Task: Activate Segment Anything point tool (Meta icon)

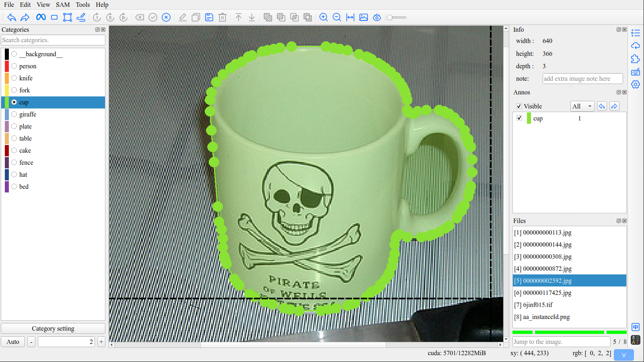Action: 41,17
